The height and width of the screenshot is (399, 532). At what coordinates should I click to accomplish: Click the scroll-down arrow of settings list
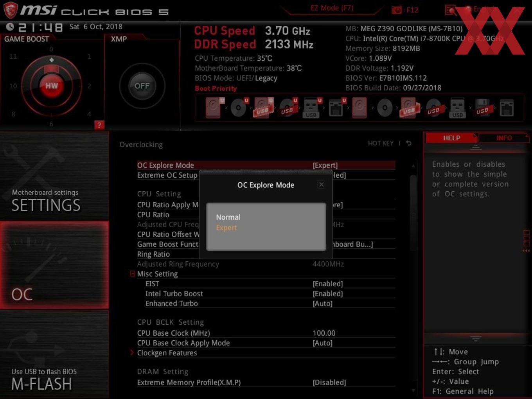[x=413, y=390]
